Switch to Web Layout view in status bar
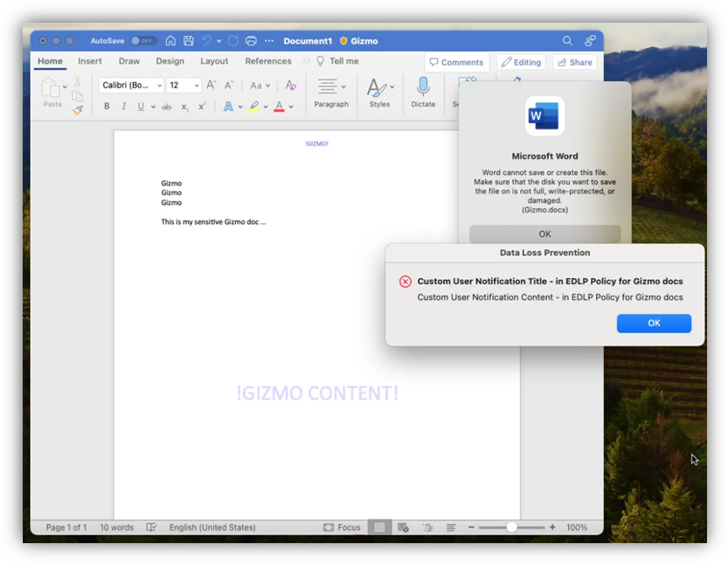This screenshot has width=728, height=565. [403, 527]
